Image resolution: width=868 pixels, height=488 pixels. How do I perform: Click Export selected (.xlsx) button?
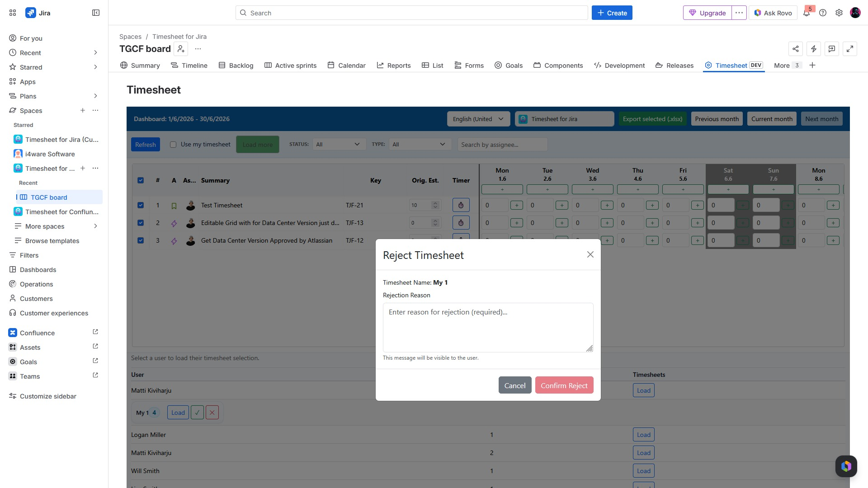653,119
